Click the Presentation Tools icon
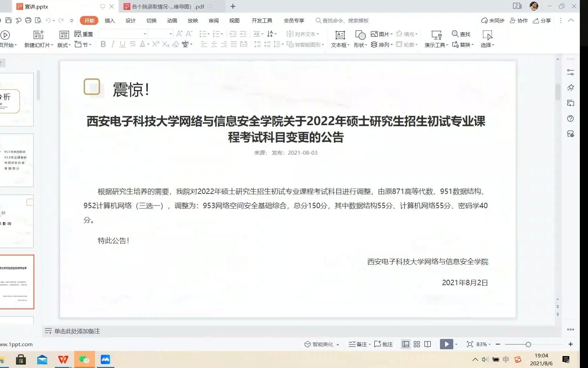 (436, 35)
